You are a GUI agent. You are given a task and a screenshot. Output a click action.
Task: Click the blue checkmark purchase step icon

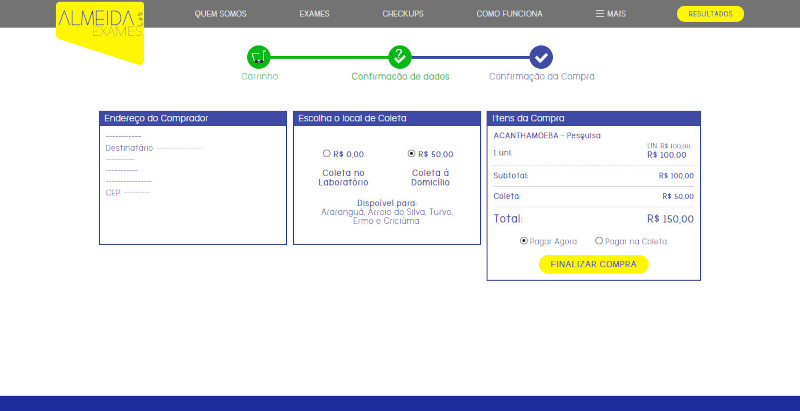pyautogui.click(x=541, y=57)
